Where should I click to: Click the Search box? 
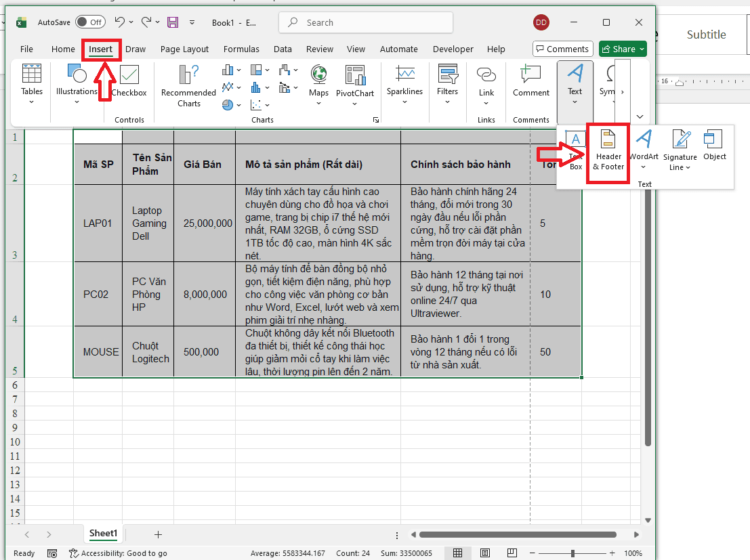366,22
